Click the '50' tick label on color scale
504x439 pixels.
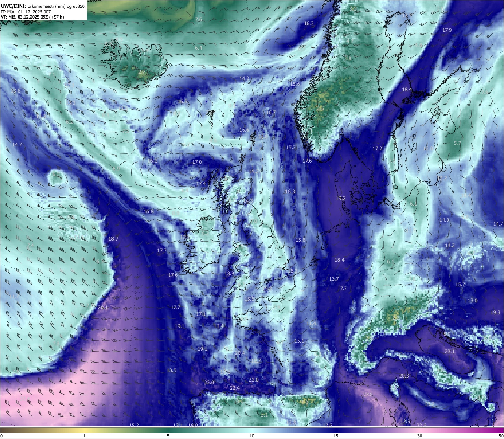[x=501, y=436]
